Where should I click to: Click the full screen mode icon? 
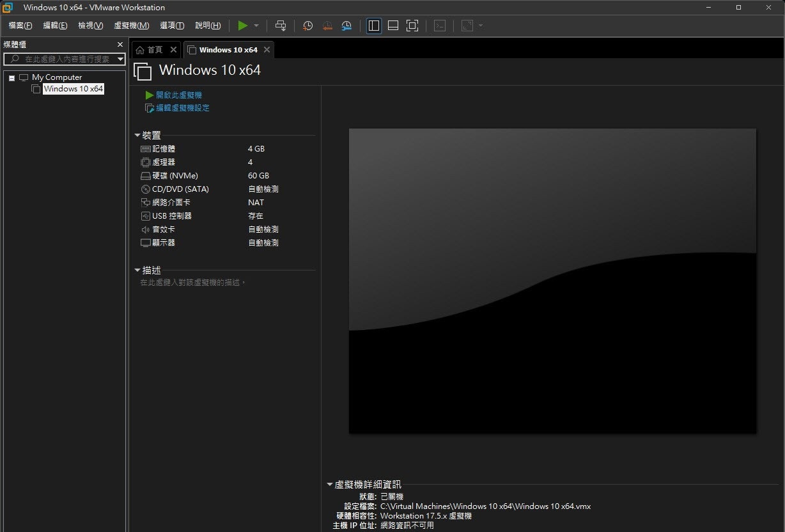pyautogui.click(x=412, y=26)
